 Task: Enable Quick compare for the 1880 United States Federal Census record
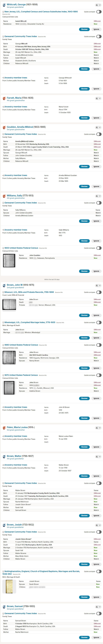(99, 345)
